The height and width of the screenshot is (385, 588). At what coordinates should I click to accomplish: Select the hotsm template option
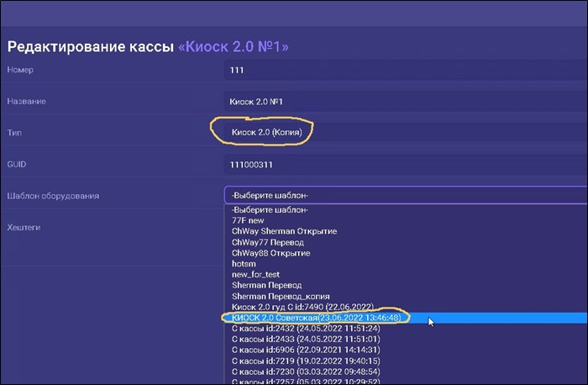(406, 264)
